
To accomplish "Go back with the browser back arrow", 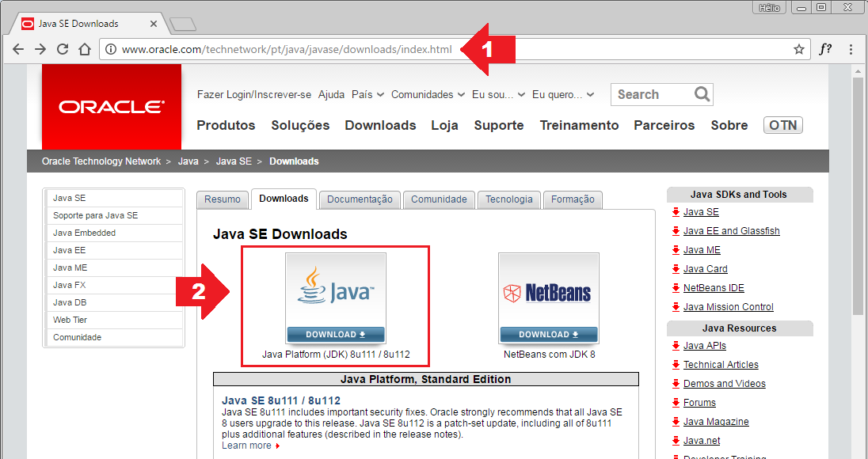I will click(x=17, y=49).
